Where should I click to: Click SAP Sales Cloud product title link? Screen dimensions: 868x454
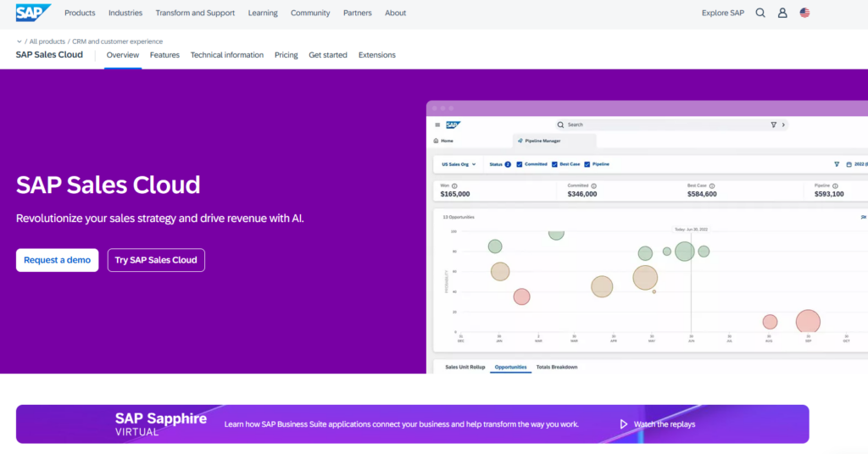(49, 55)
